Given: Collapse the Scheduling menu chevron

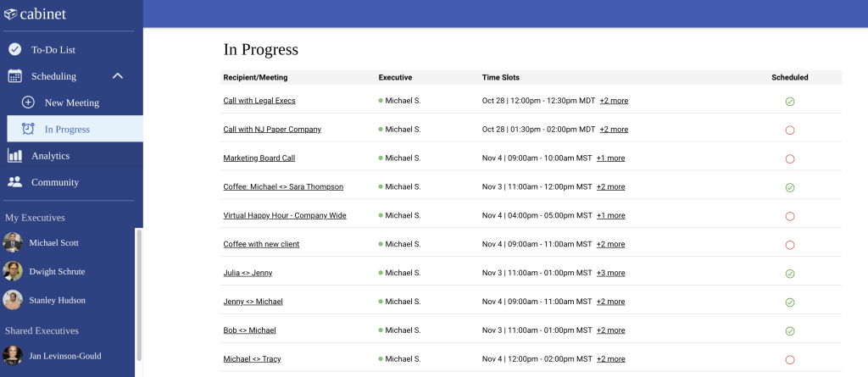Looking at the screenshot, I should point(118,76).
